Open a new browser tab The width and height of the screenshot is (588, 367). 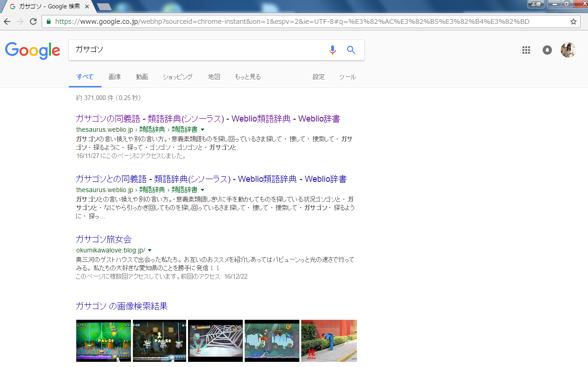(x=104, y=7)
